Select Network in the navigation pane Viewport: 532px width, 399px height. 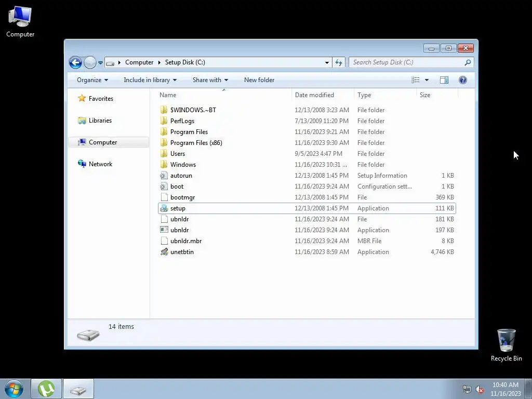coord(95,164)
